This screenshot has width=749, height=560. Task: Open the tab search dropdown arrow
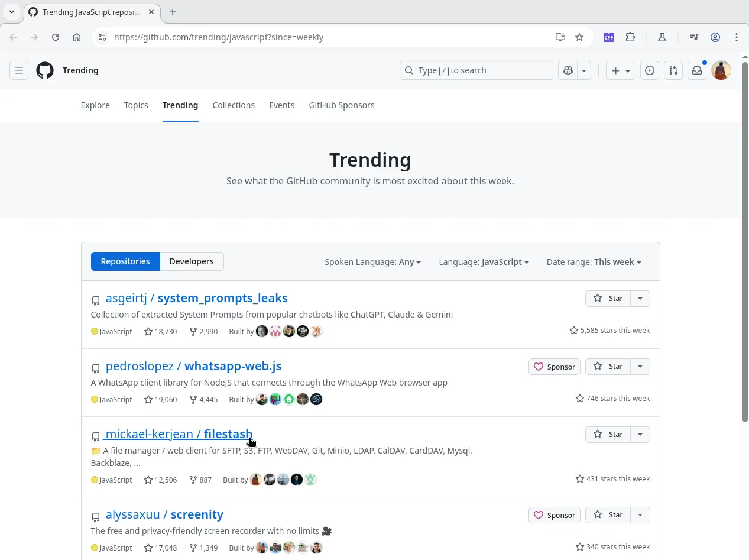point(12,12)
